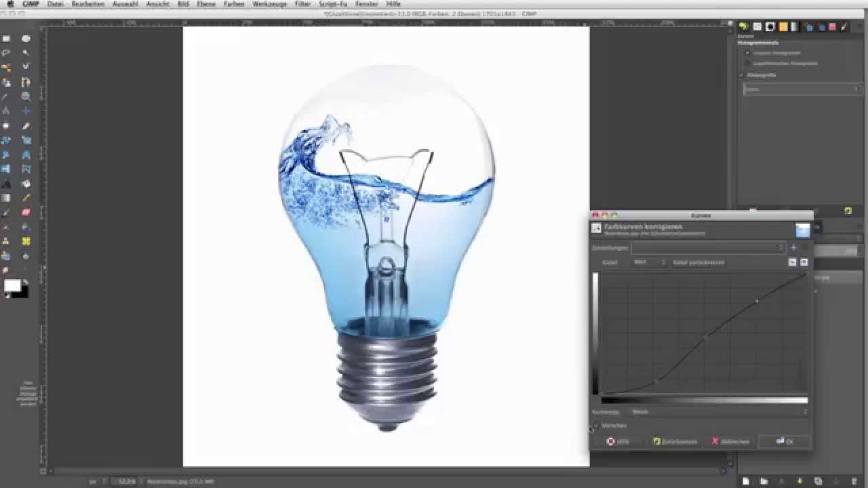Select the Flip tool
The image size is (868, 488).
(6, 169)
